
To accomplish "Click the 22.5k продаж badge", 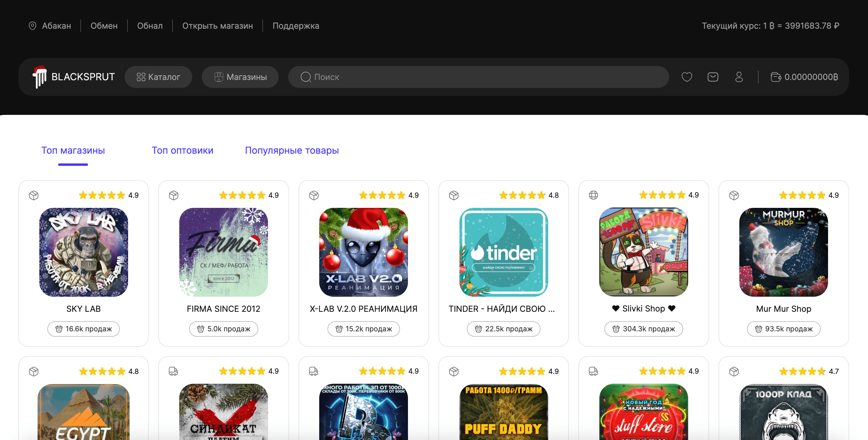I will 504,329.
